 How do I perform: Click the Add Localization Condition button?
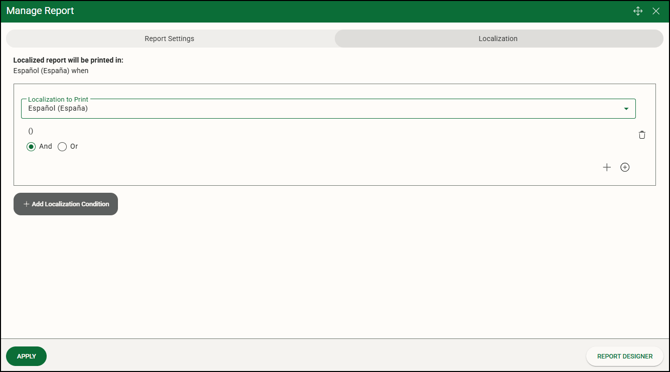click(x=66, y=204)
